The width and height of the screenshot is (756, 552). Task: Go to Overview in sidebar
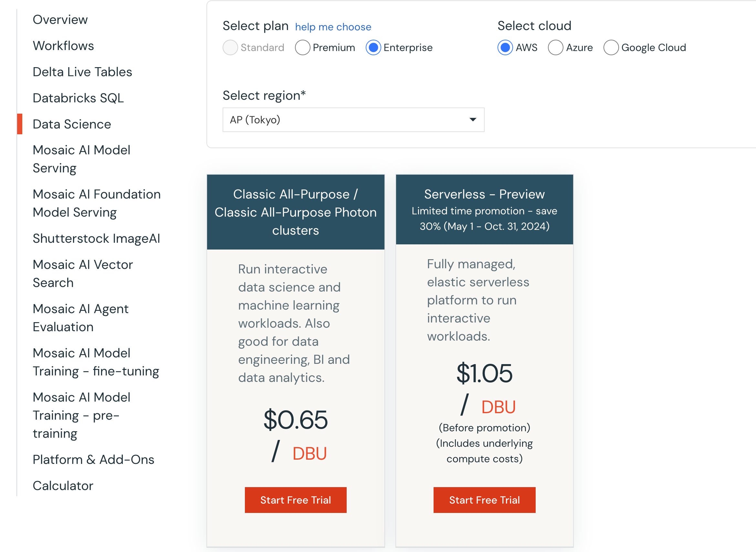(60, 20)
